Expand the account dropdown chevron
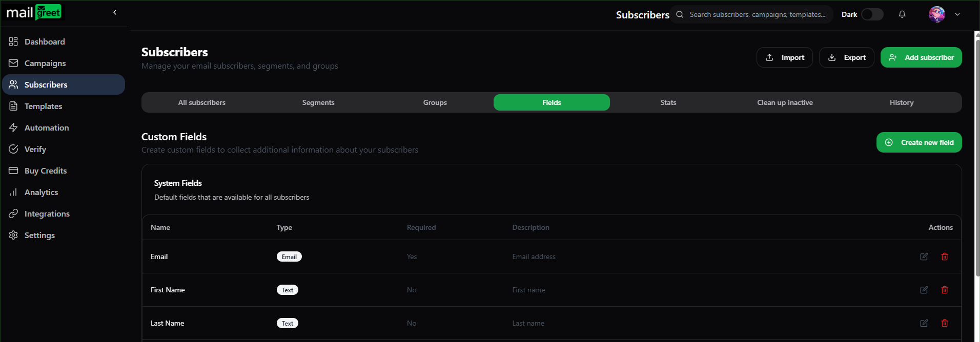Image resolution: width=980 pixels, height=342 pixels. point(957,14)
